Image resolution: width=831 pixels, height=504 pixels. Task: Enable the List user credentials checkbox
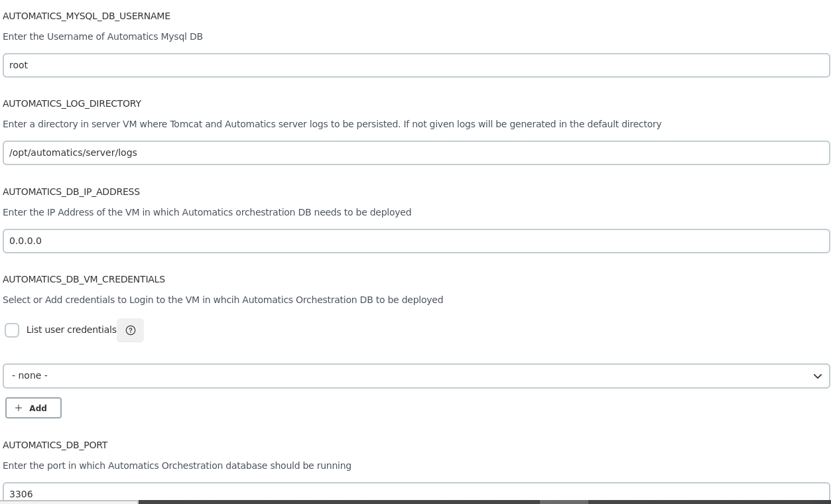pyautogui.click(x=12, y=330)
